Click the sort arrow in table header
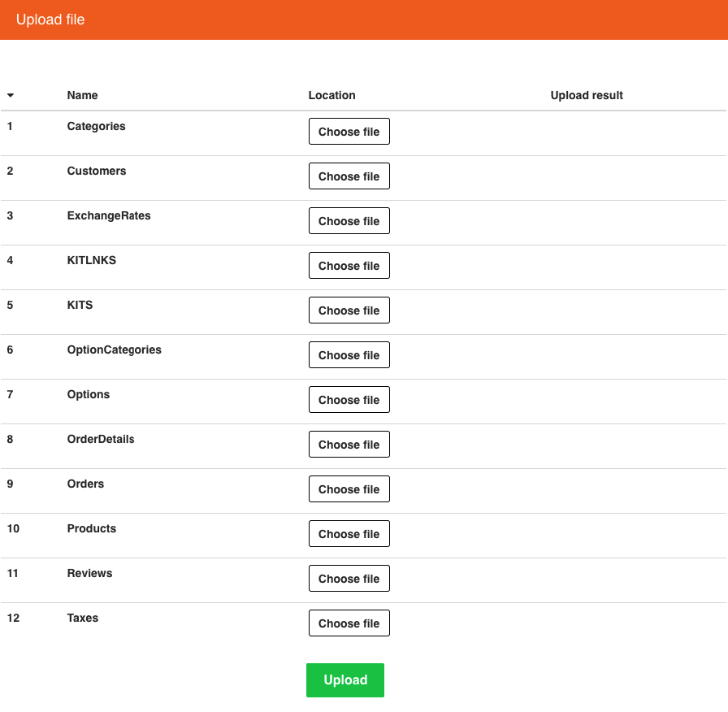728x712 pixels. point(11,95)
